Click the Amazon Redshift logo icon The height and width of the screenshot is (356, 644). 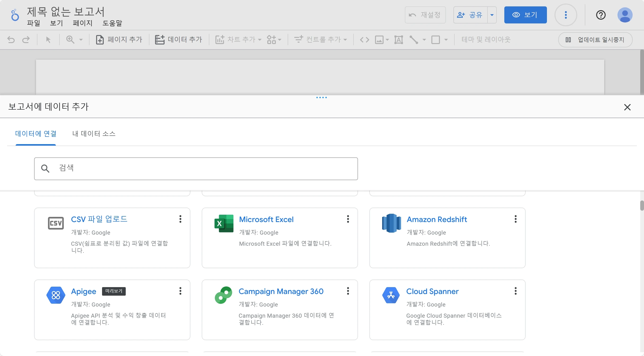point(391,223)
